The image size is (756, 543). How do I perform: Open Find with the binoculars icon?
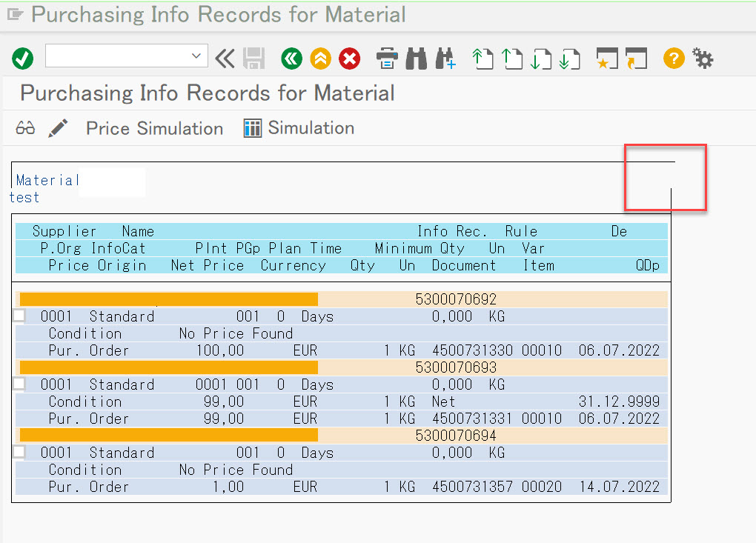416,59
